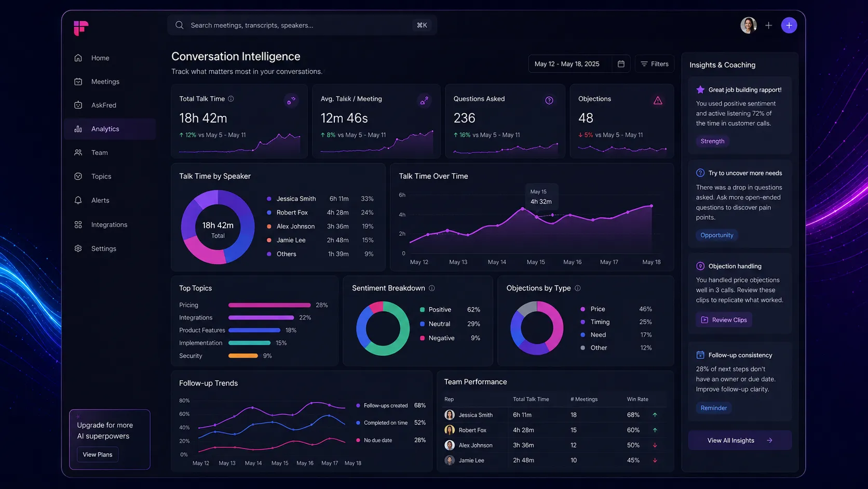868x489 pixels.
Task: Click the Talk Time by Speaker donut chart
Action: click(218, 227)
